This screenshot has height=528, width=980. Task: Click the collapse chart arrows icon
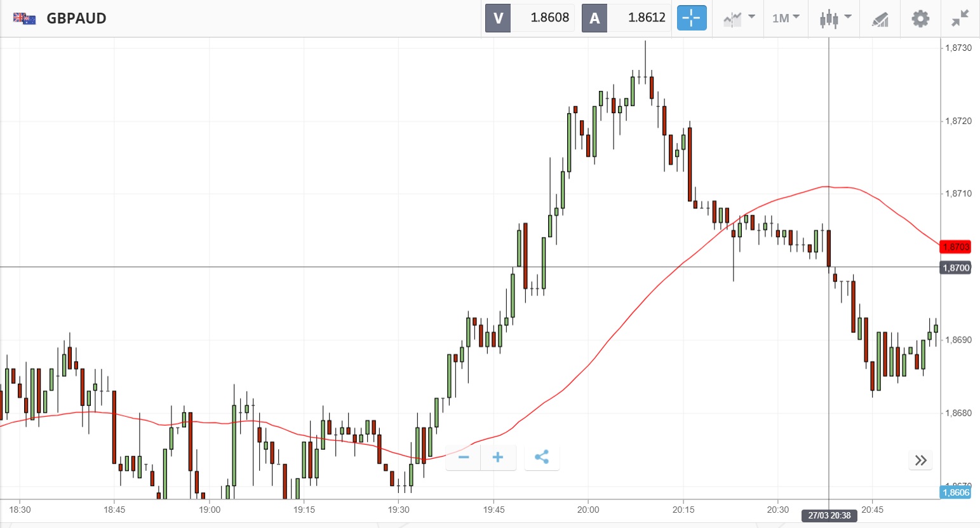(x=960, y=18)
